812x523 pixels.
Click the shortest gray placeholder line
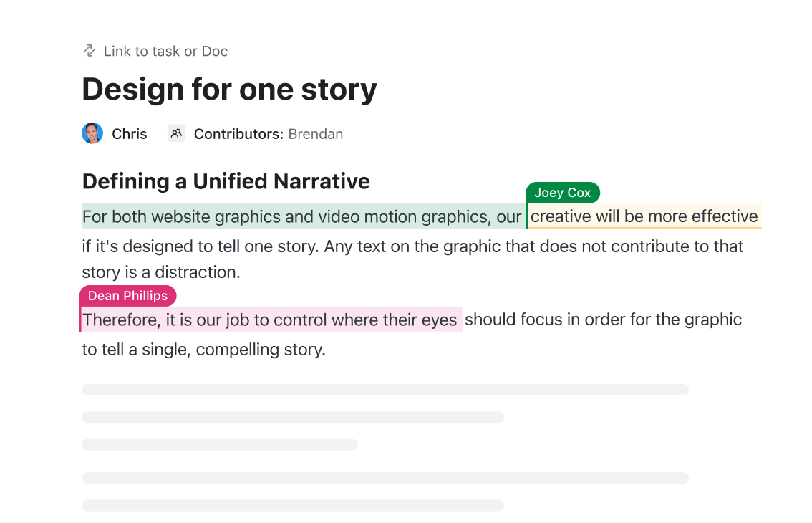click(220, 445)
